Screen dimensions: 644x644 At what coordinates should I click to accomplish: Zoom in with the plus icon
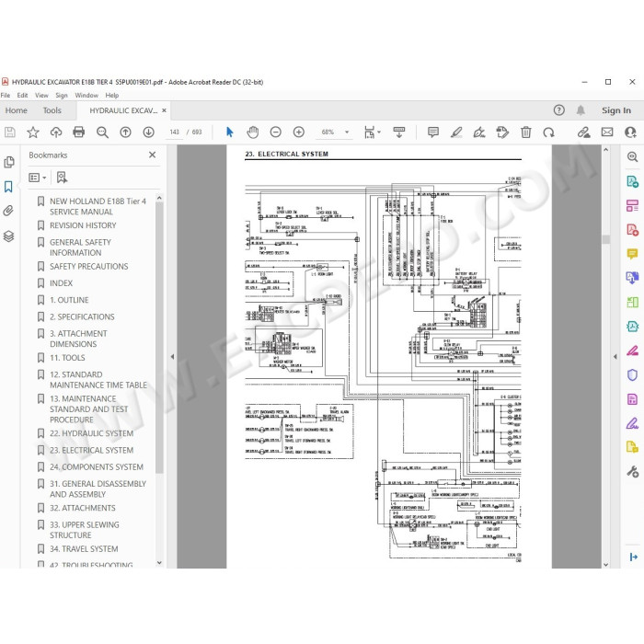[x=299, y=132]
